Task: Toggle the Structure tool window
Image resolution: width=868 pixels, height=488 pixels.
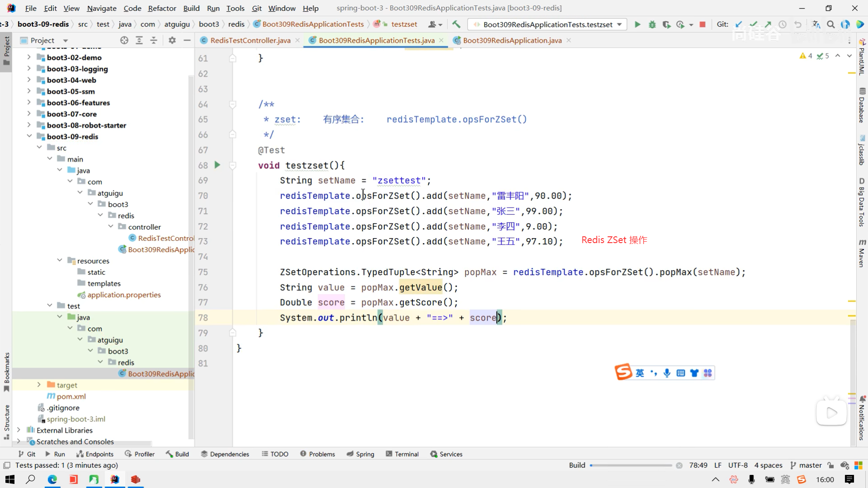Action: tap(6, 421)
